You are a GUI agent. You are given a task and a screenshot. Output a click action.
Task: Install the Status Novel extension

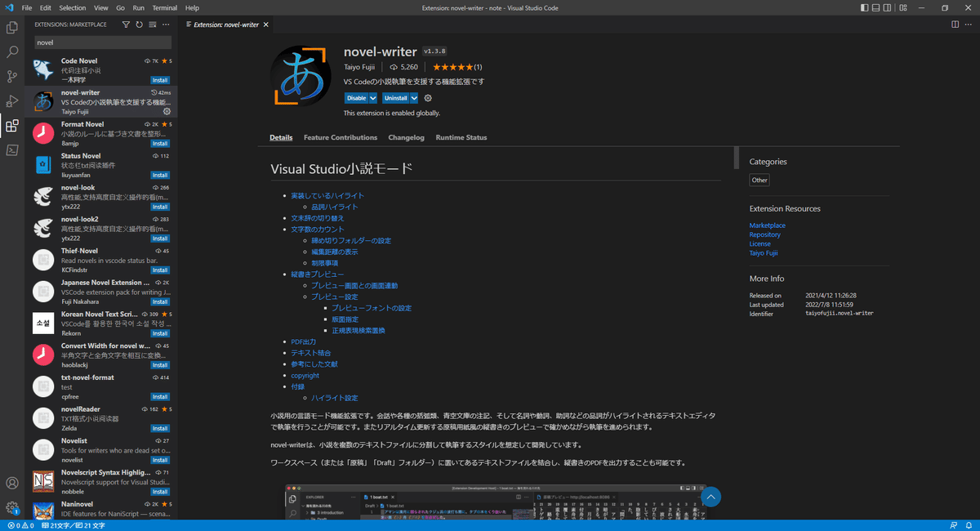pos(160,175)
